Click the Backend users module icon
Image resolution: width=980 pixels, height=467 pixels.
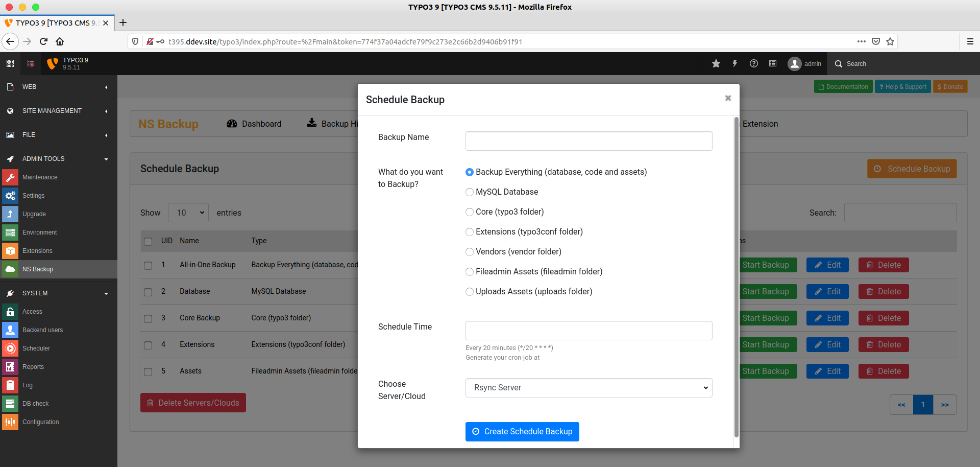(10, 330)
